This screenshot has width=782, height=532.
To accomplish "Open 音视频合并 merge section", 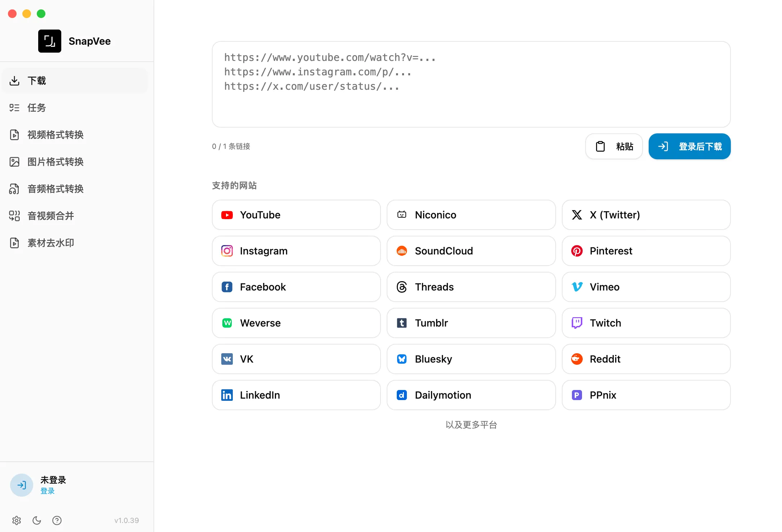I will [75, 216].
